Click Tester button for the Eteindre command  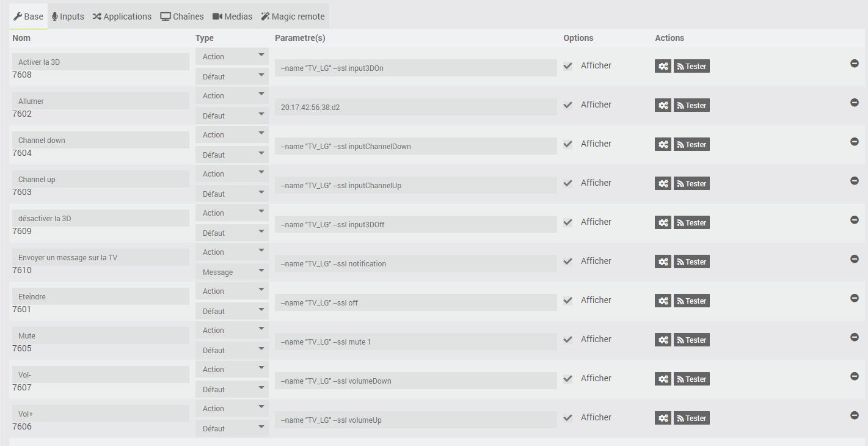coord(691,301)
